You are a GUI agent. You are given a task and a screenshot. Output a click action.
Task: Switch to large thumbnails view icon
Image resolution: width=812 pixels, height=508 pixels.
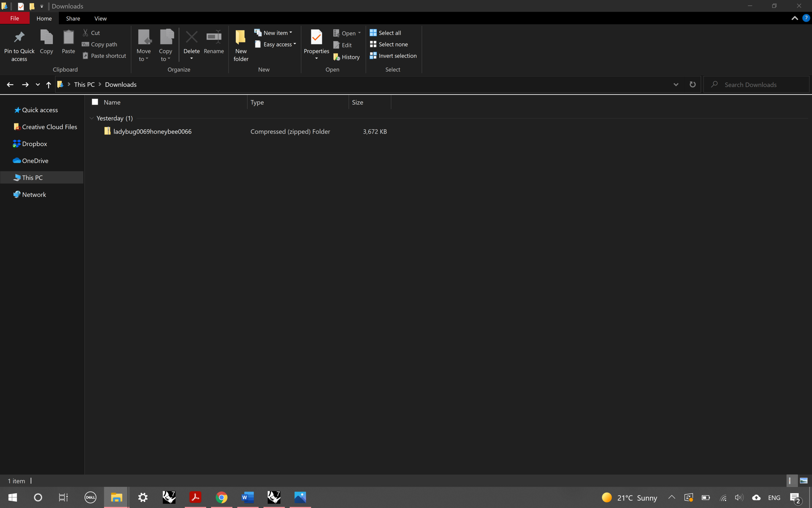[x=804, y=480]
